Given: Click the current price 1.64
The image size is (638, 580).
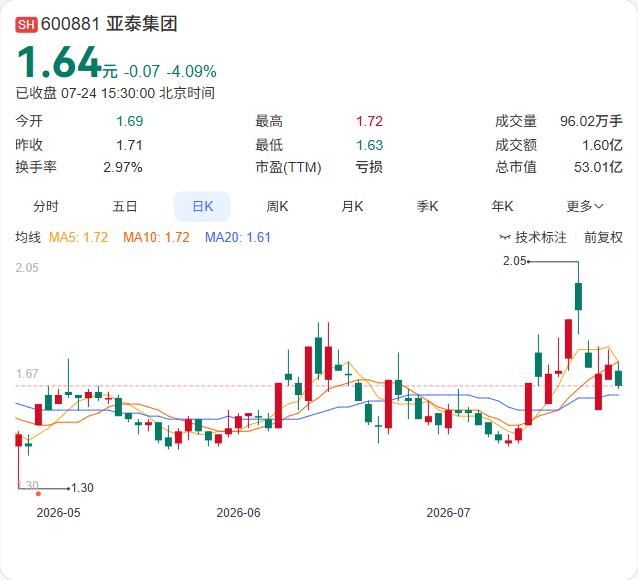Looking at the screenshot, I should coord(59,62).
